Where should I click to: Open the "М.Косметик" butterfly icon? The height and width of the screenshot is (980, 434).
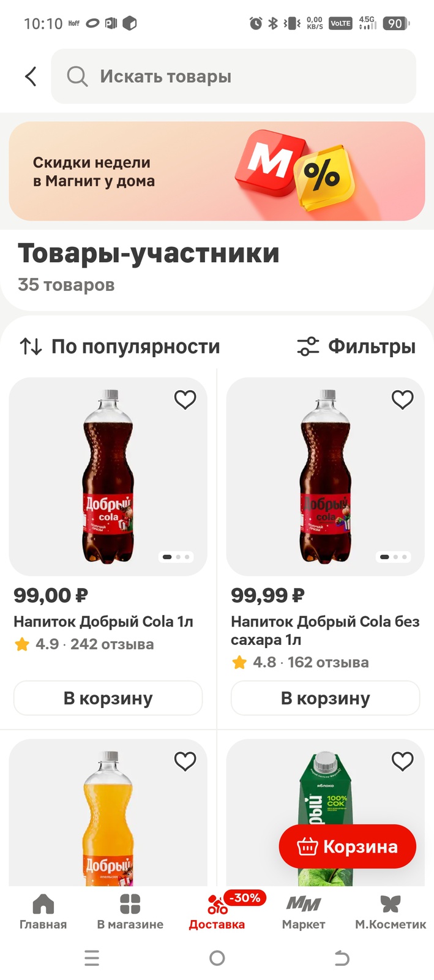click(391, 904)
